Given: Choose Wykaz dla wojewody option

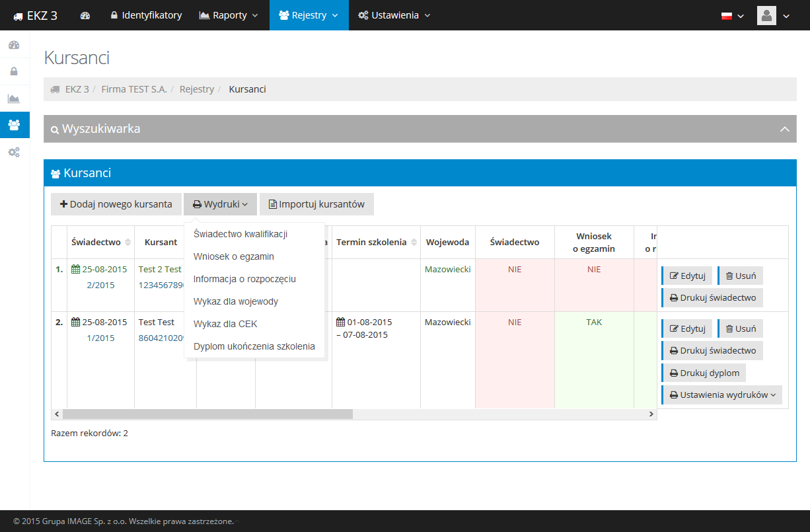Looking at the screenshot, I should [236, 301].
